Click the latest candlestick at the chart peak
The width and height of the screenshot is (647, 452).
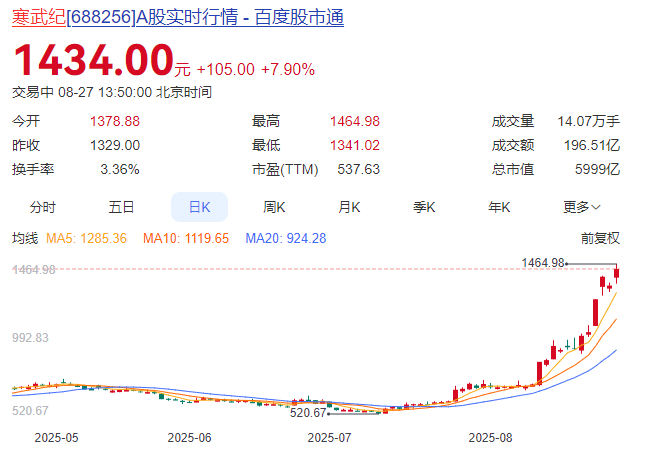coord(616,273)
